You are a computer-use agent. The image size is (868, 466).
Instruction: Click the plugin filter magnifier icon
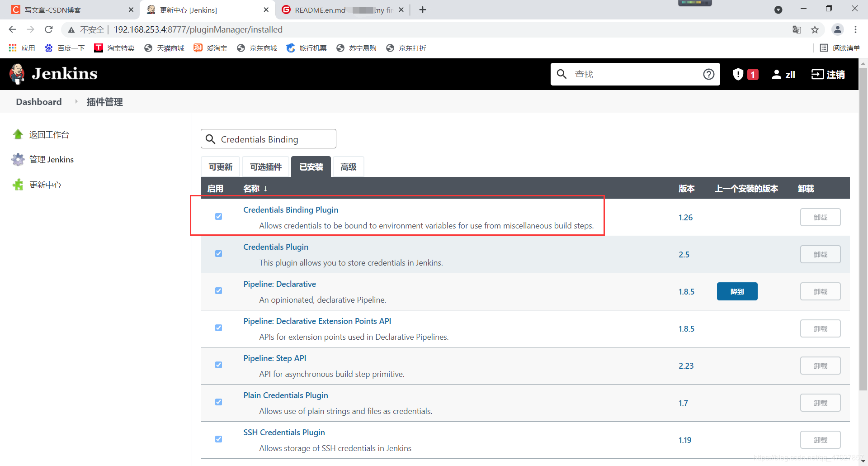pyautogui.click(x=210, y=139)
